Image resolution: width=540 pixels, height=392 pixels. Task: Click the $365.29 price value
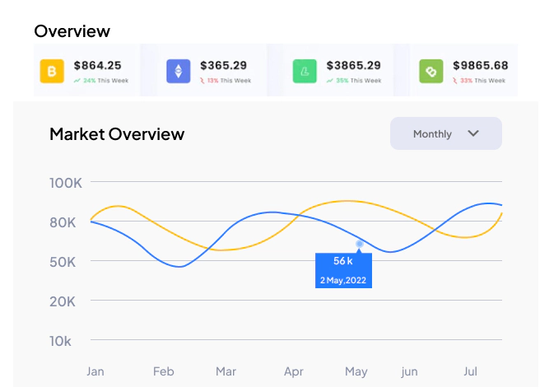(223, 66)
